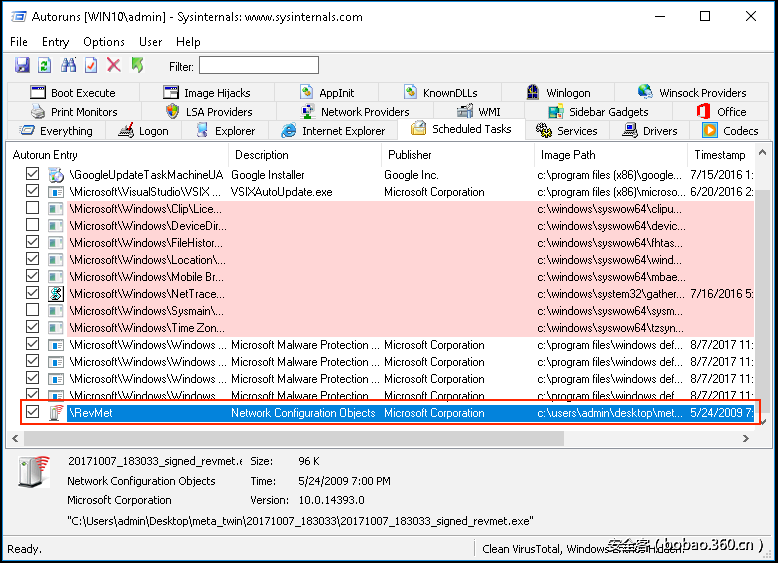
Task: Click the large file icon in details pane
Action: pos(34,472)
